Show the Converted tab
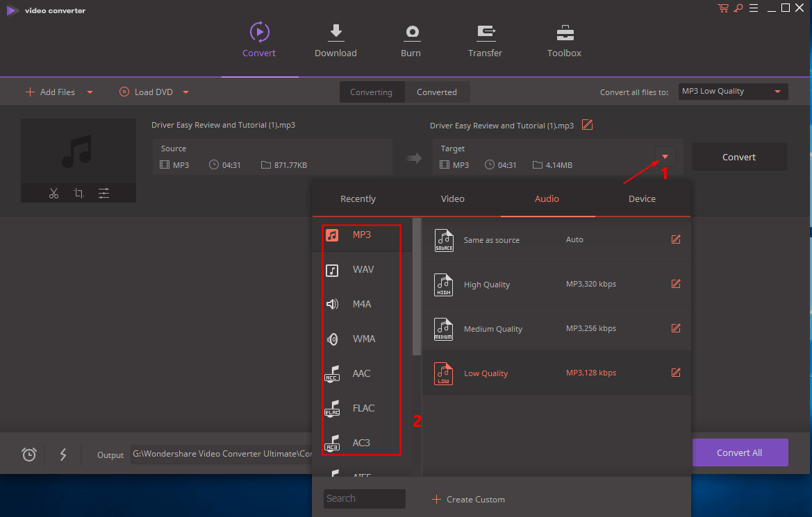Screen dimensions: 812x517 click(x=437, y=92)
